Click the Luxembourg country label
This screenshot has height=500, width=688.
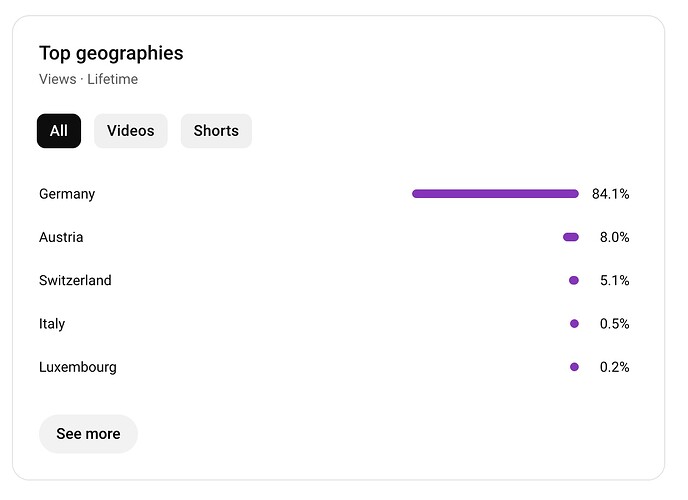[78, 367]
